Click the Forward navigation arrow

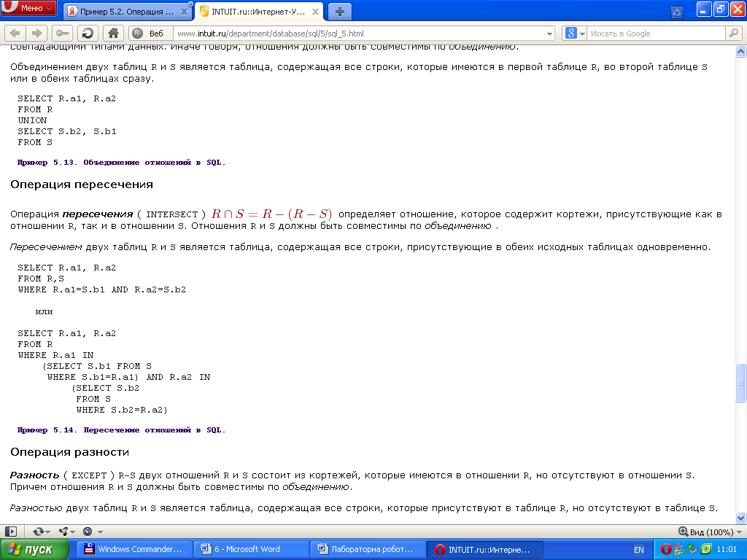point(36,33)
